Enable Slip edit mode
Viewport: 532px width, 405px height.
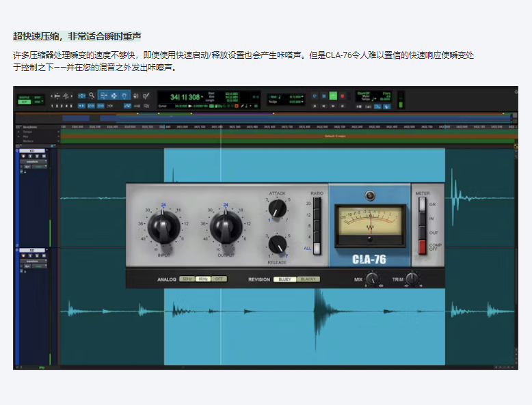click(x=25, y=102)
